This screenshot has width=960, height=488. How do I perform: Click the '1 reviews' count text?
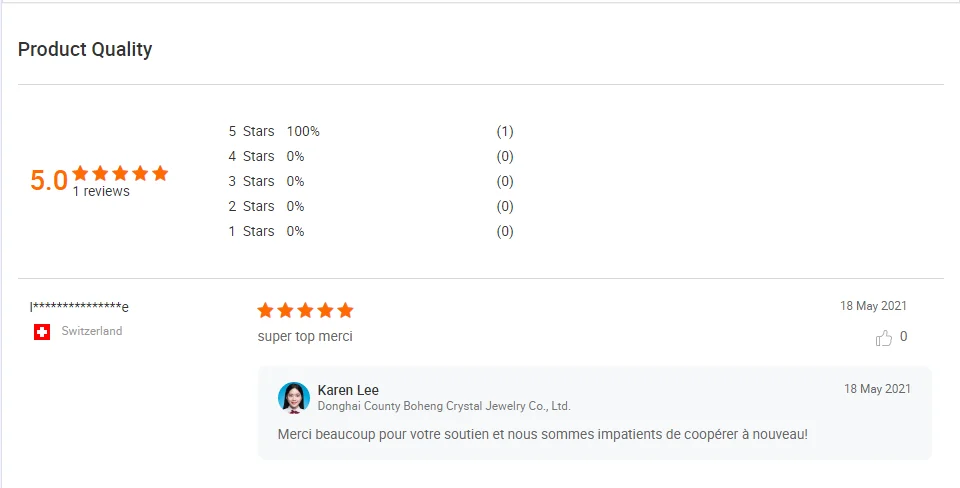[x=101, y=192]
